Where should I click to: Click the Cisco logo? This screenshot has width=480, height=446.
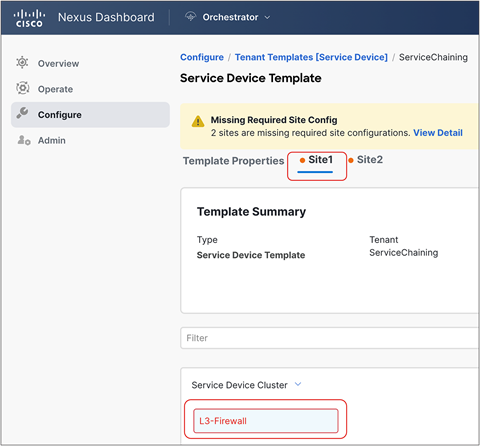(29, 18)
